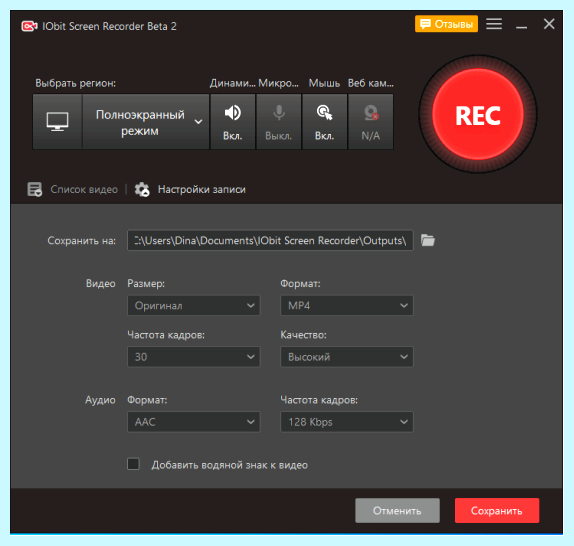Image resolution: width=574 pixels, height=546 pixels.
Task: Open the Частота кадров dropdown showing 30
Action: (x=194, y=357)
